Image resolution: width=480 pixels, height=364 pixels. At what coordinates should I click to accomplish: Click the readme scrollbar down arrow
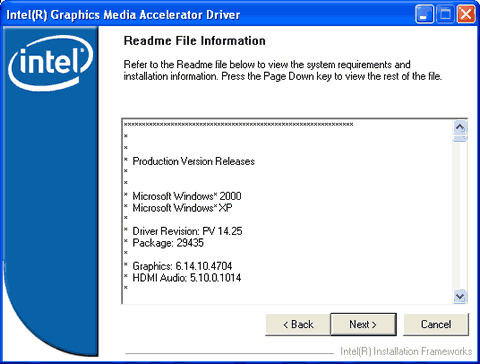point(460,296)
